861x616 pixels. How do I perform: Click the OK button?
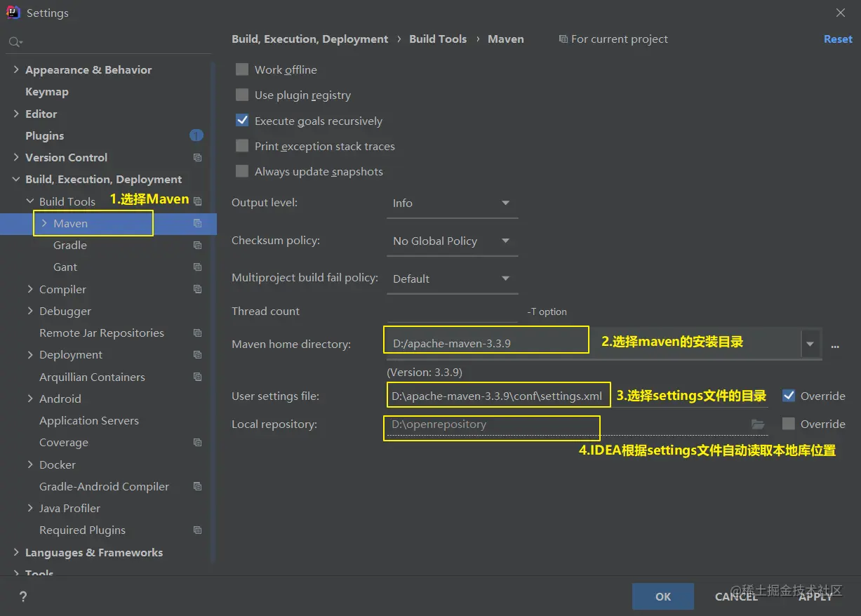(x=663, y=596)
